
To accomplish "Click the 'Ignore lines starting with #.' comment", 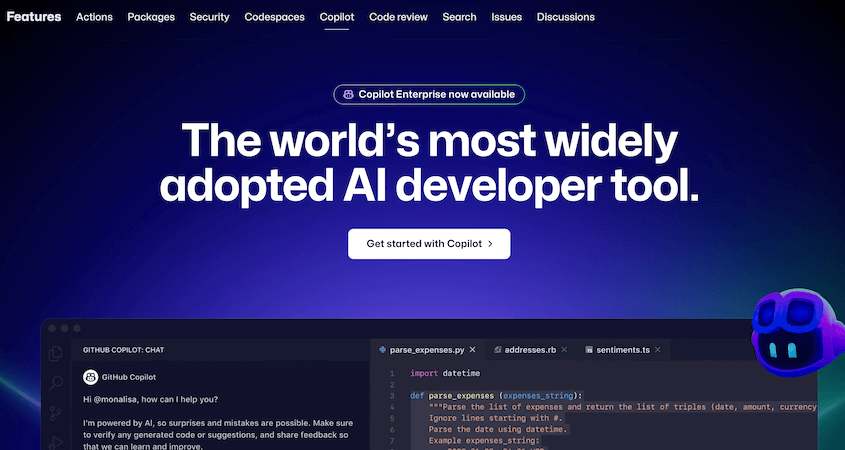I will [496, 418].
